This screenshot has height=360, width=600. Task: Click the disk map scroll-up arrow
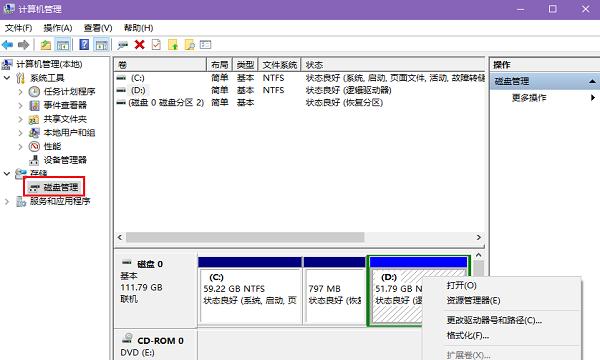tap(479, 255)
